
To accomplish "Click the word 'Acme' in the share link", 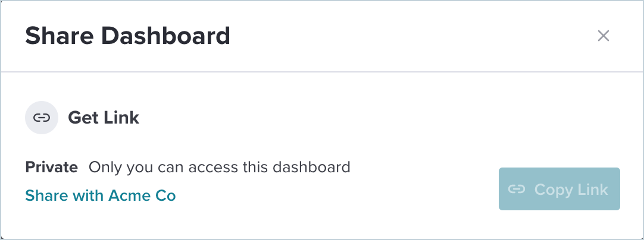I will [x=124, y=195].
